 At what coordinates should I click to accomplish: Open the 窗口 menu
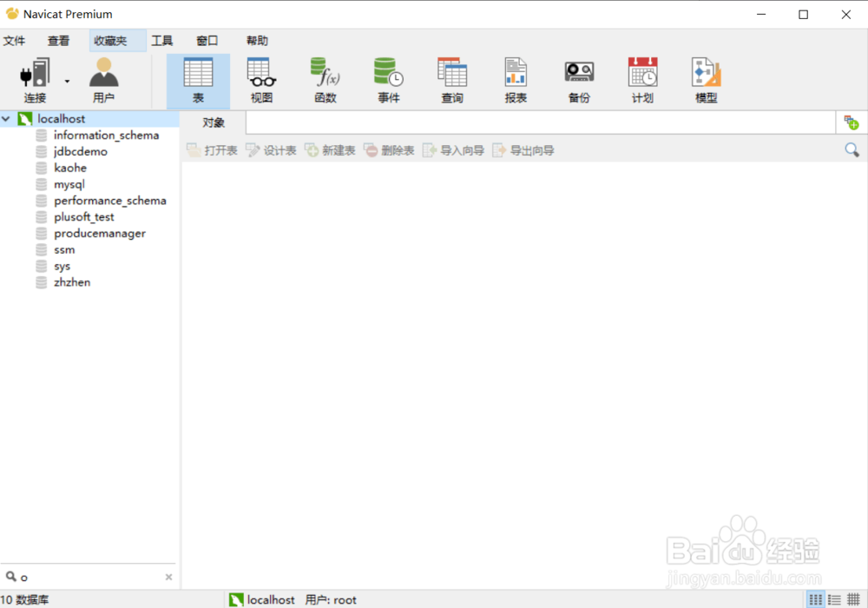[x=207, y=41]
